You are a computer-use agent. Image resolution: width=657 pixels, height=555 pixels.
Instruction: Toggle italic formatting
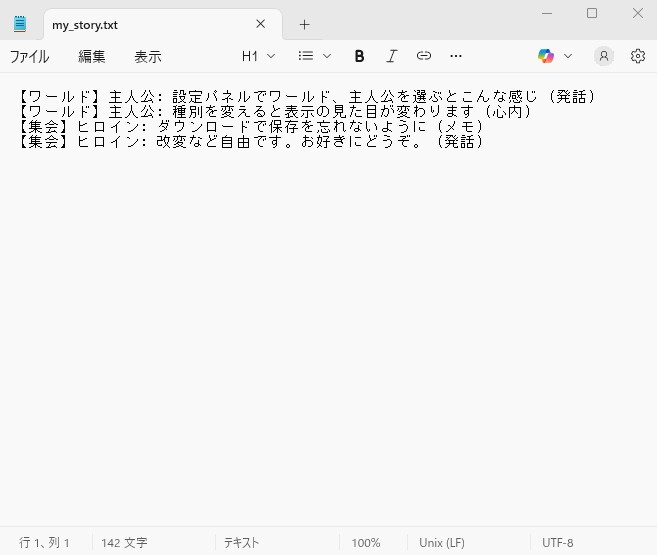pos(392,56)
